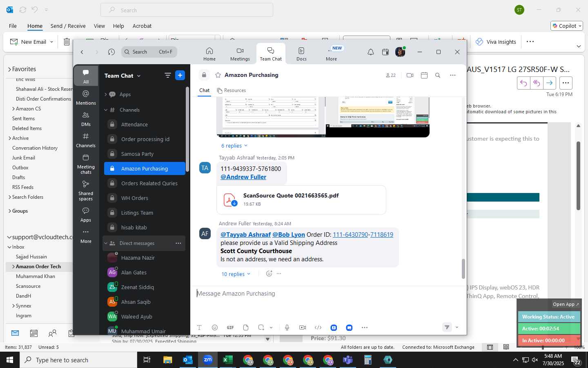Open the Viva Insights button in Outlook
Screen dimensions: 588x368
(496, 42)
